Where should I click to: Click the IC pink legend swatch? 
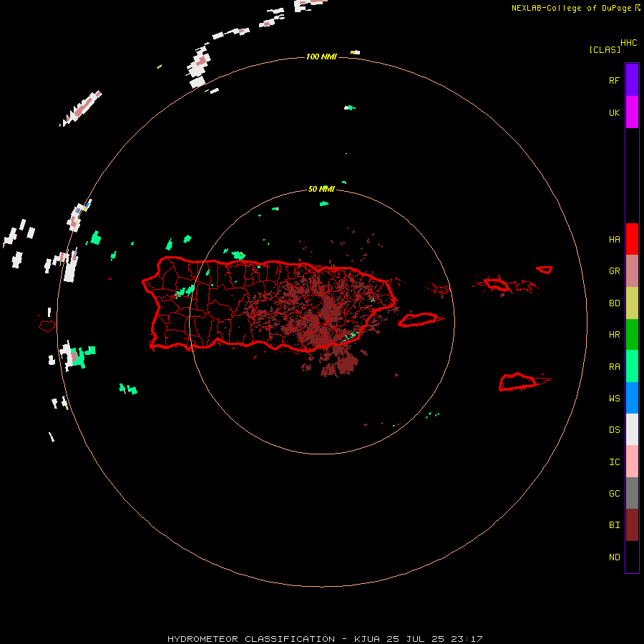click(632, 462)
